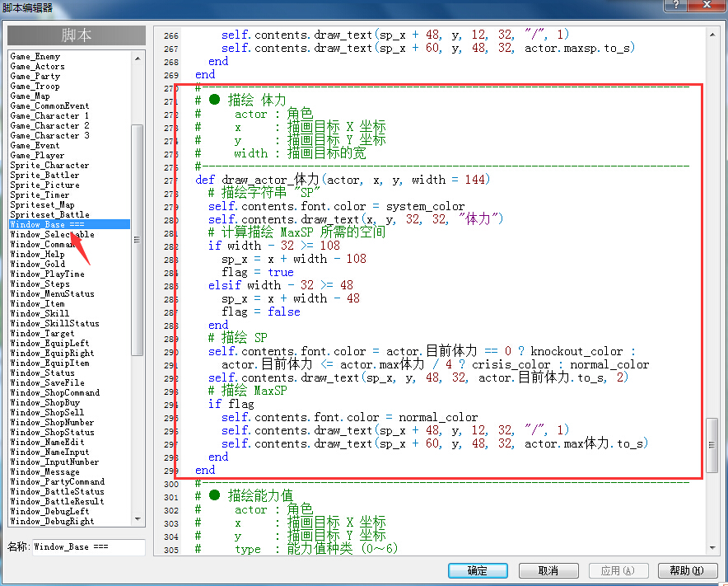Open help with the 帮助(H) button

point(687,570)
